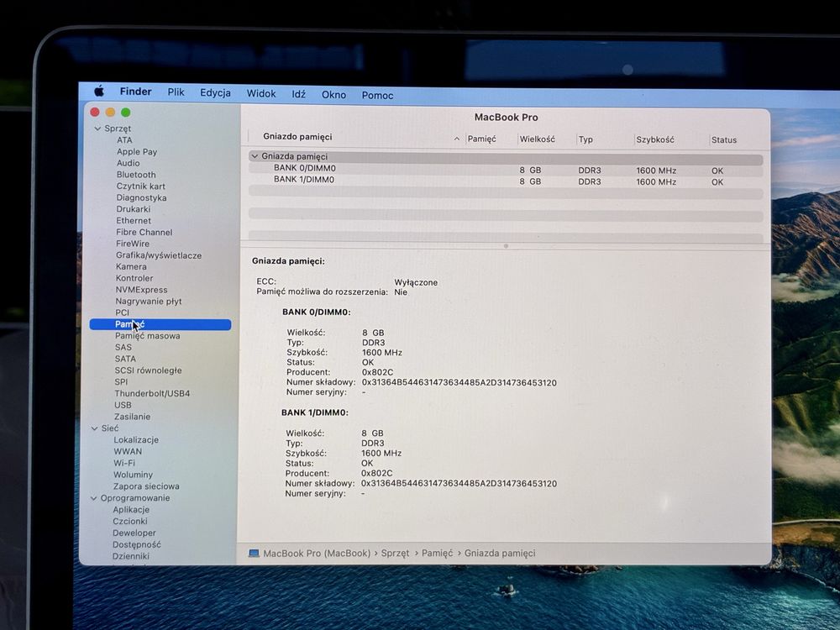
Task: Select ATA in the sidebar
Action: click(x=124, y=139)
